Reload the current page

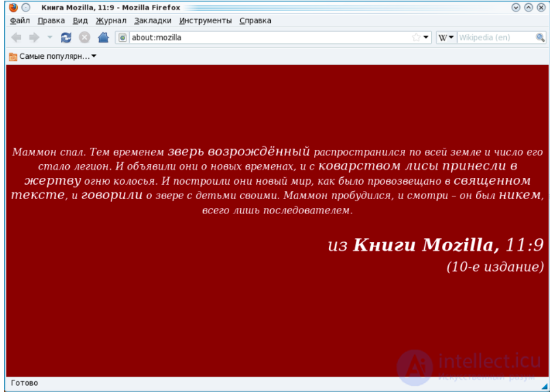(66, 38)
